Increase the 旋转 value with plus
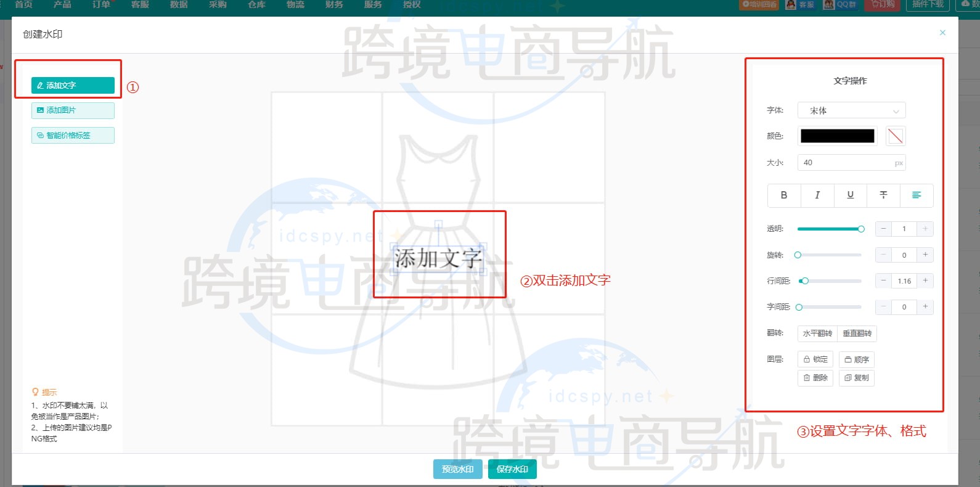The width and height of the screenshot is (980, 487). tap(925, 255)
